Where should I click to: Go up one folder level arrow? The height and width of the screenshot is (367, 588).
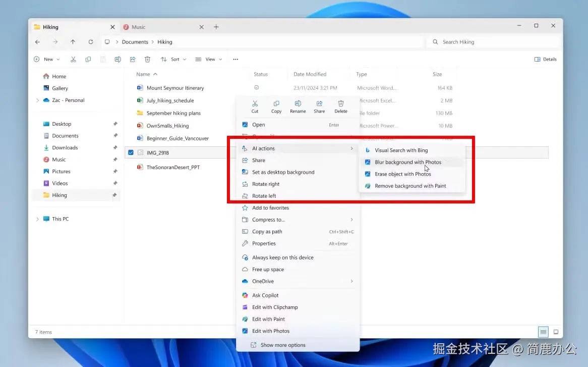click(73, 42)
